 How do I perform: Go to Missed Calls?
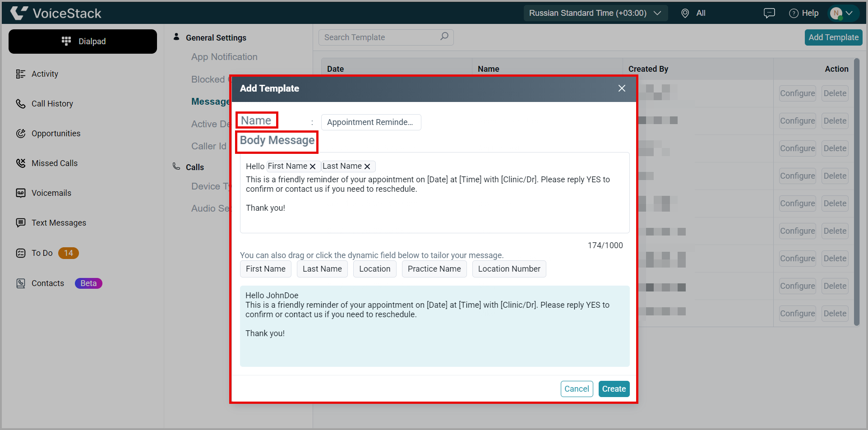tap(55, 163)
